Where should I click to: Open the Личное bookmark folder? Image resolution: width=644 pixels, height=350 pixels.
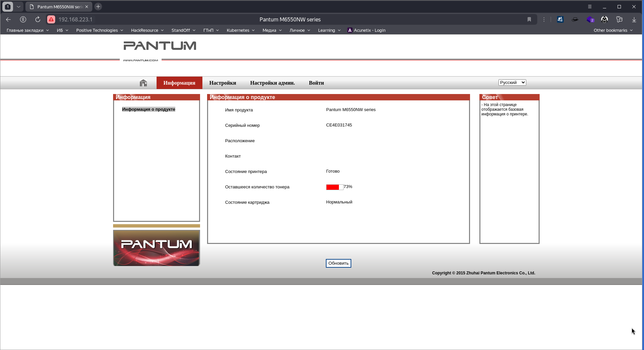[300, 30]
